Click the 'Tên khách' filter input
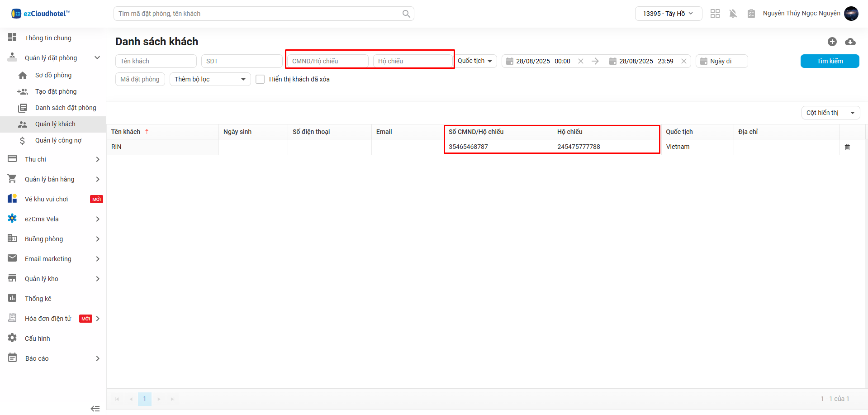868x415 pixels. click(x=156, y=61)
